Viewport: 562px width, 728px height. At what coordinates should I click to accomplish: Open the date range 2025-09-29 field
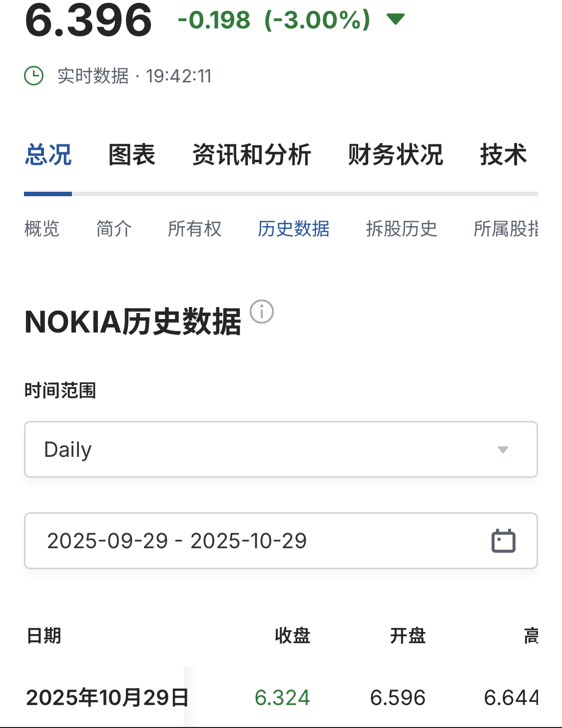177,541
